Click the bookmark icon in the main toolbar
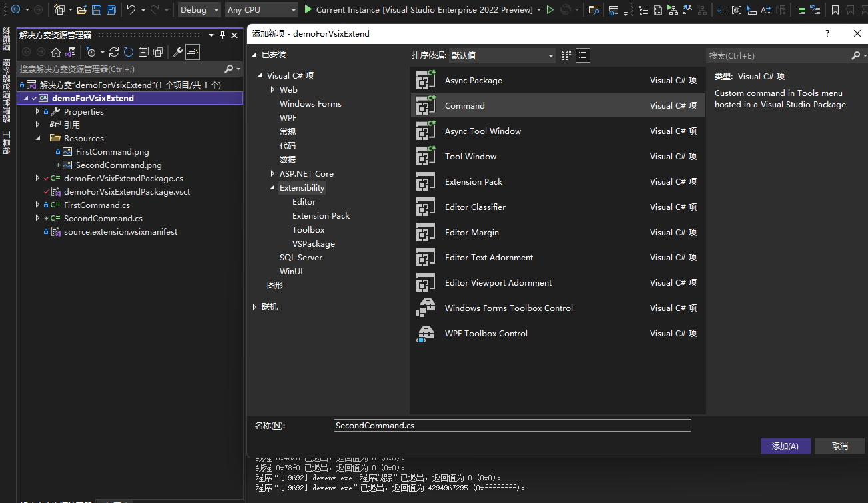The height and width of the screenshot is (503, 868). click(x=835, y=10)
